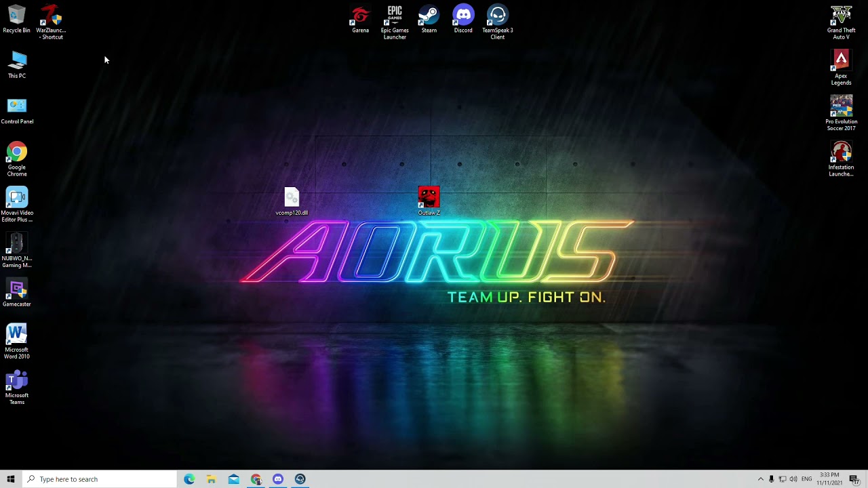Click the taskbar search box
The image size is (868, 488).
point(99,479)
